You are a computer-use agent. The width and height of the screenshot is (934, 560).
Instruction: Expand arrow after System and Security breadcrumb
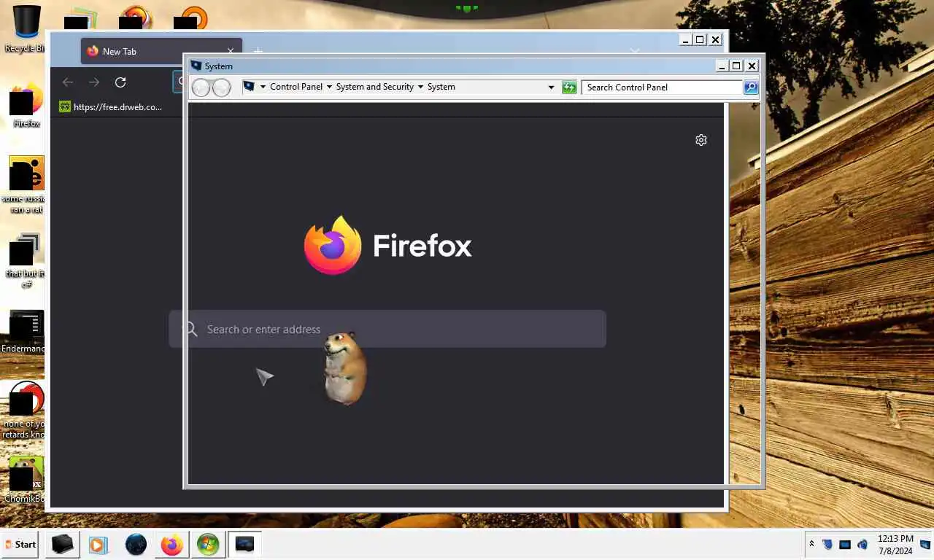pos(420,87)
